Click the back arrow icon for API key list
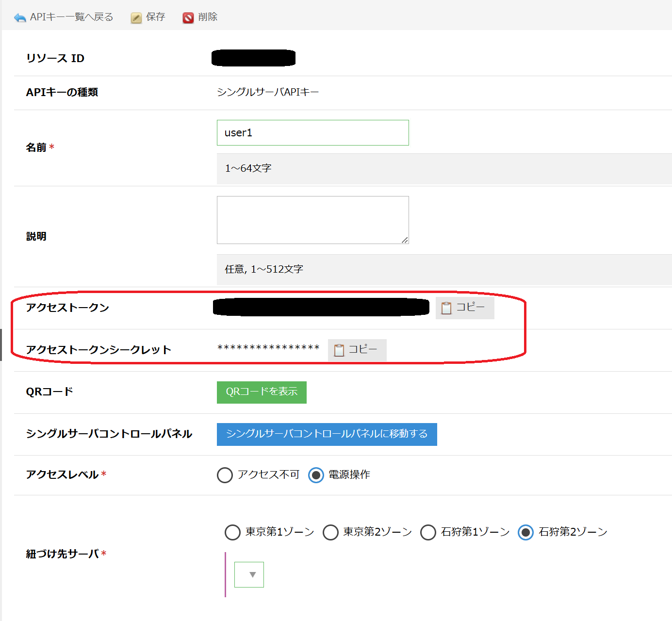The height and width of the screenshot is (621, 672). tap(20, 18)
